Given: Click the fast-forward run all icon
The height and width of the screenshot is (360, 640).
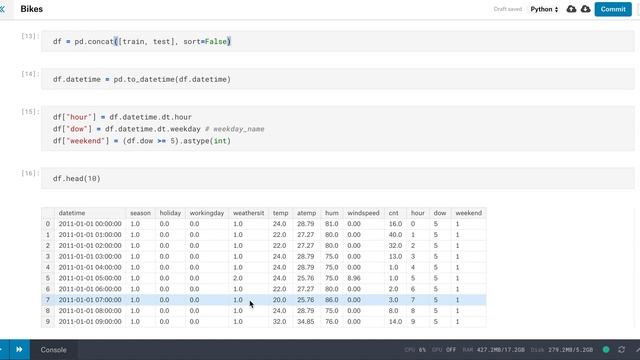Looking at the screenshot, I should (19, 349).
